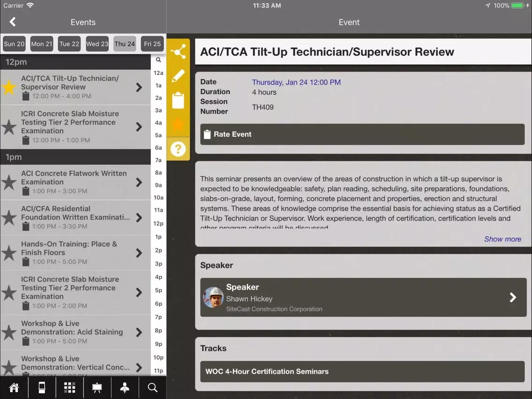
Task: Jump to 1p in the hour index
Action: pos(158,237)
